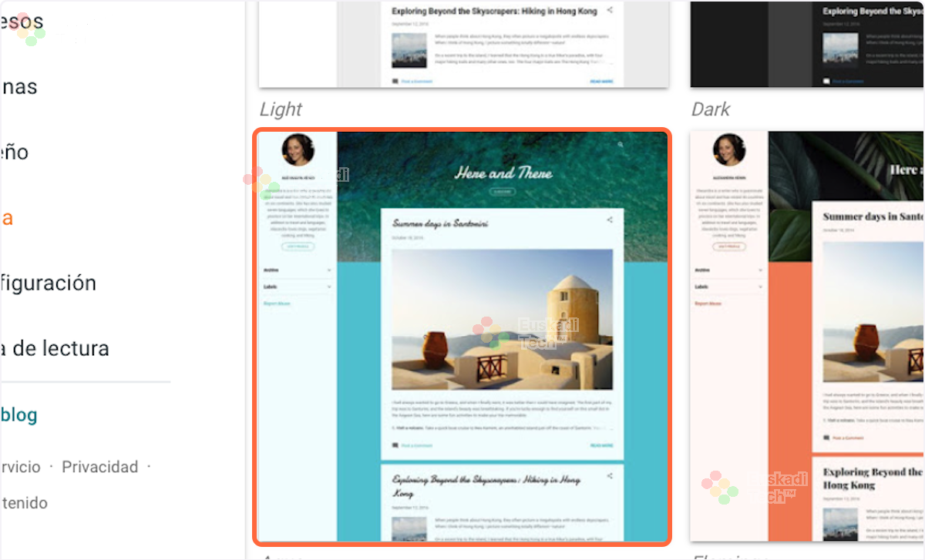Open the 'a de lectura' sidebar item

[55, 348]
